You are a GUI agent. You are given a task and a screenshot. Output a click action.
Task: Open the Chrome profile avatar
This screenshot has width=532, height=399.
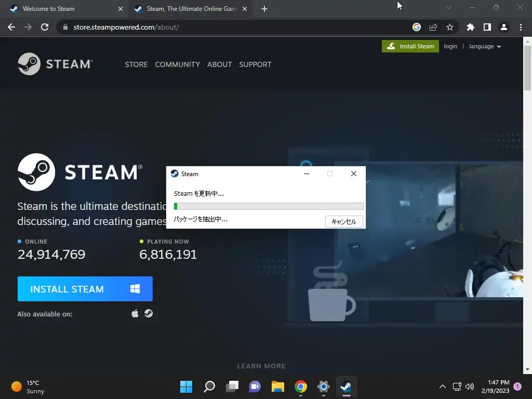click(x=504, y=27)
